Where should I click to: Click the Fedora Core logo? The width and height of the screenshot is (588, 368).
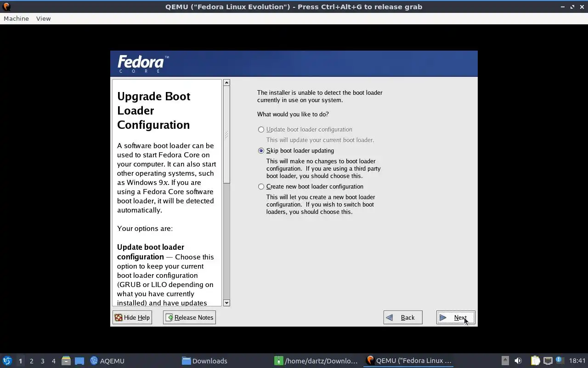143,63
